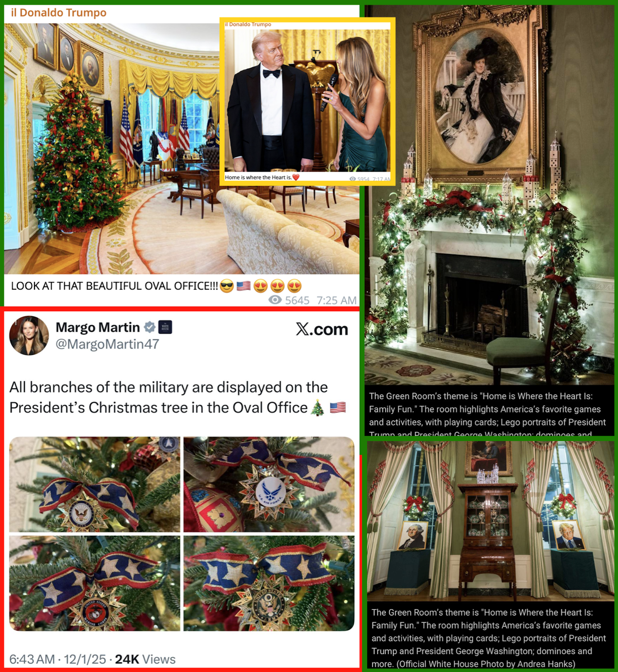Click the eye views icon next to 5645
The width and height of the screenshot is (618, 672).
(275, 300)
